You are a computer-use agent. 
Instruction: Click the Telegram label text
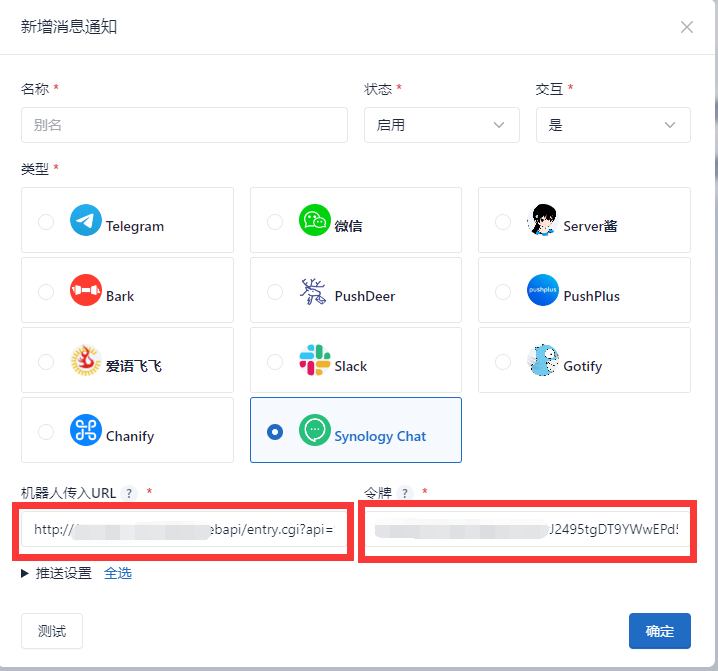tap(135, 226)
